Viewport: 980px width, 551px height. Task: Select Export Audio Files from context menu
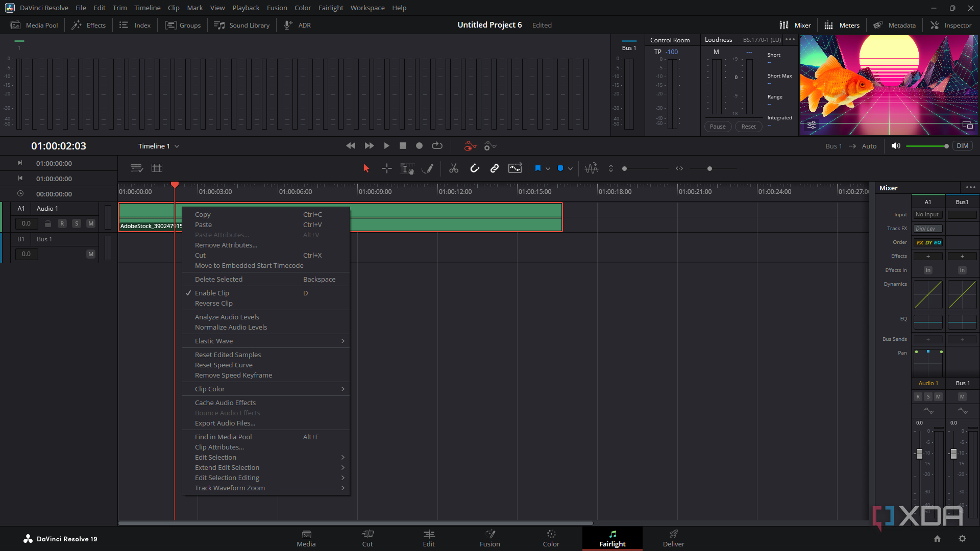266,423
